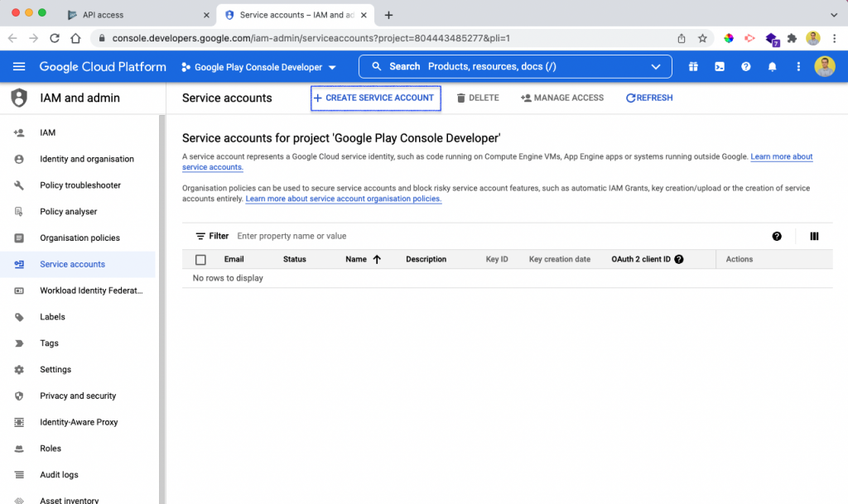Open Policy analyser in sidebar
Screen dimensions: 848x504
tap(68, 212)
